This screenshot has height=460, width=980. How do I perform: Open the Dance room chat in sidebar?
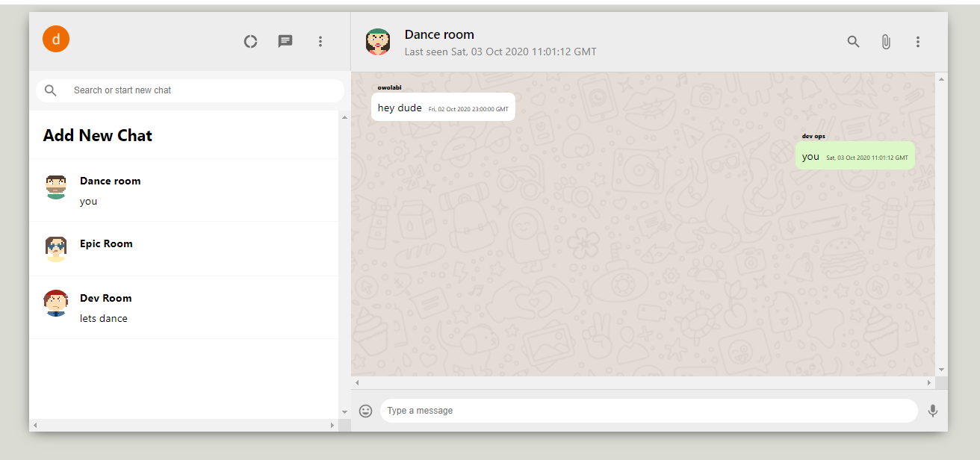click(184, 190)
